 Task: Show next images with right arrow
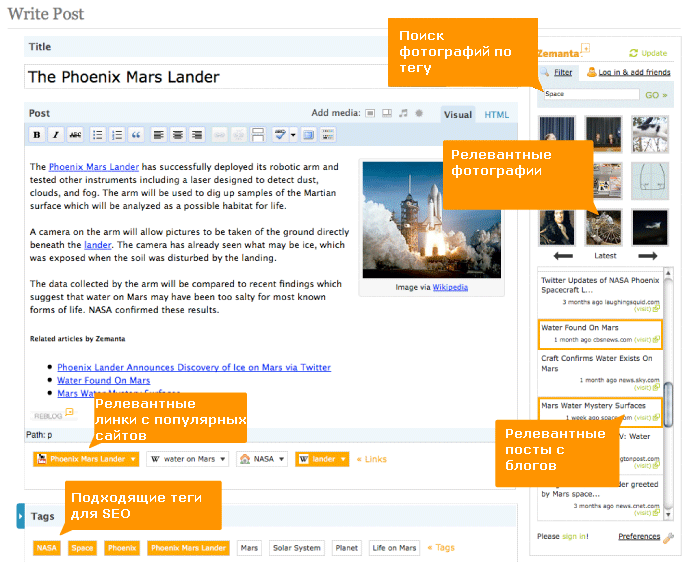647,256
